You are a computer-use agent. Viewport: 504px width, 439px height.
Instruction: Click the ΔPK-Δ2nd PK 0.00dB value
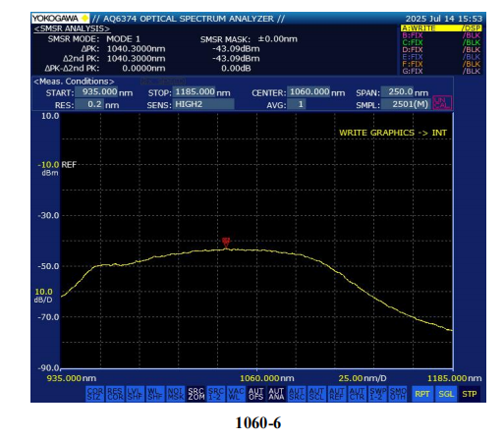[236, 69]
